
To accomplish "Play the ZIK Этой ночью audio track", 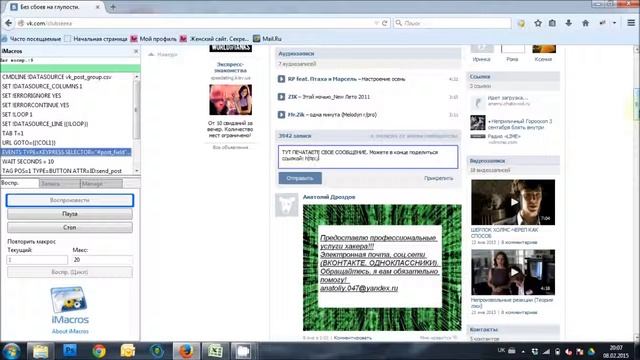I will (x=281, y=97).
